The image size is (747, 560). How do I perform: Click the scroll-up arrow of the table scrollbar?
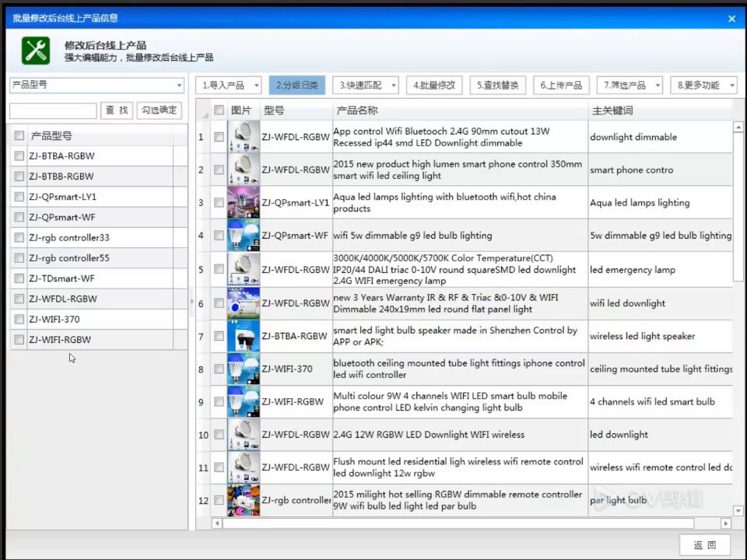pyautogui.click(x=738, y=127)
